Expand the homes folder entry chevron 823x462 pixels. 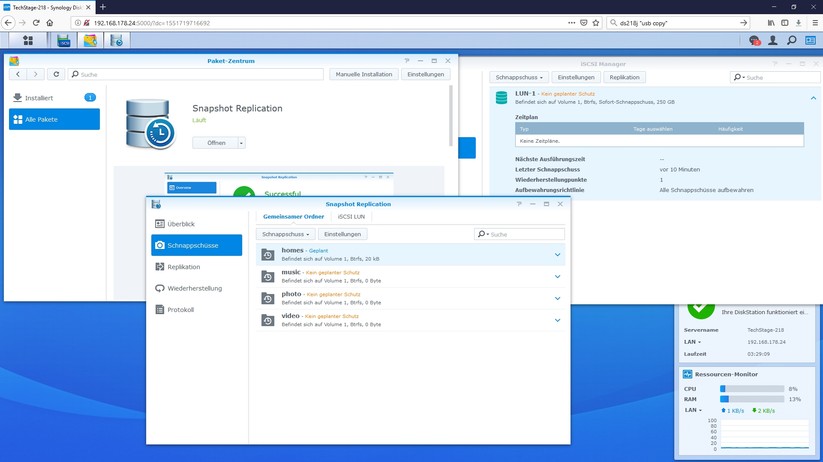pyautogui.click(x=557, y=255)
